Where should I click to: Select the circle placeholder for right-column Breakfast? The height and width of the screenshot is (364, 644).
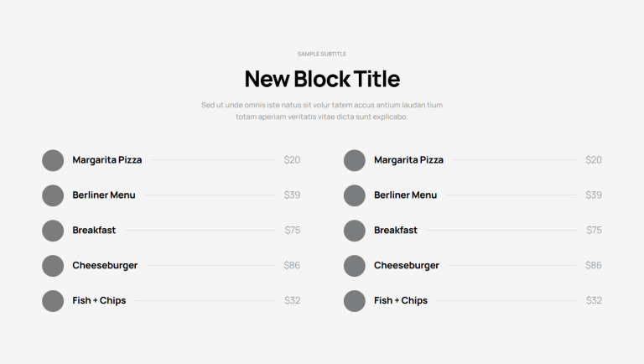coord(355,231)
